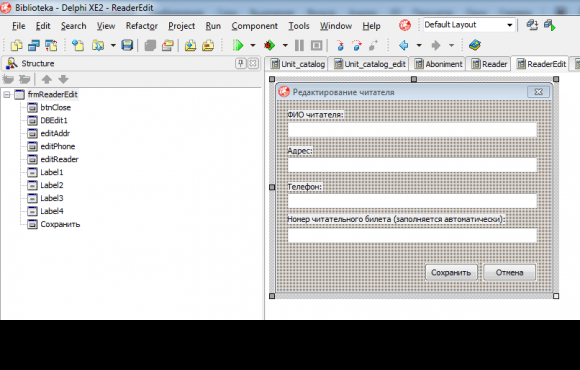Screen dimensions: 580x370
Task: Click the Отмена button on the form
Action: (509, 273)
